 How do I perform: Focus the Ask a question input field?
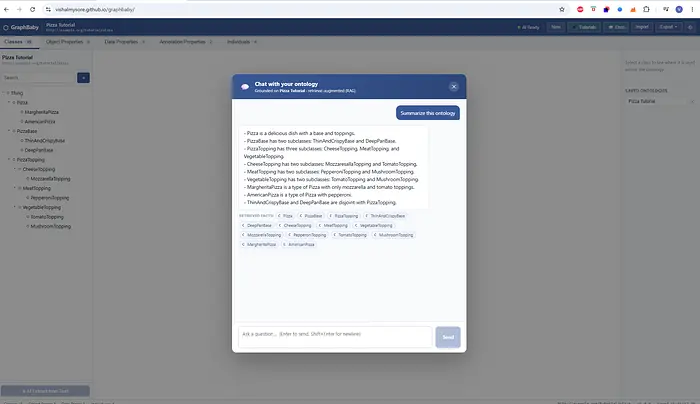335,337
